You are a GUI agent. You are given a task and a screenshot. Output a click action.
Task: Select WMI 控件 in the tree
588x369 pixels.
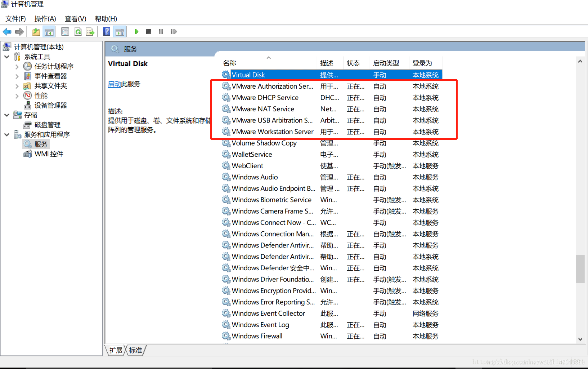tap(49, 154)
